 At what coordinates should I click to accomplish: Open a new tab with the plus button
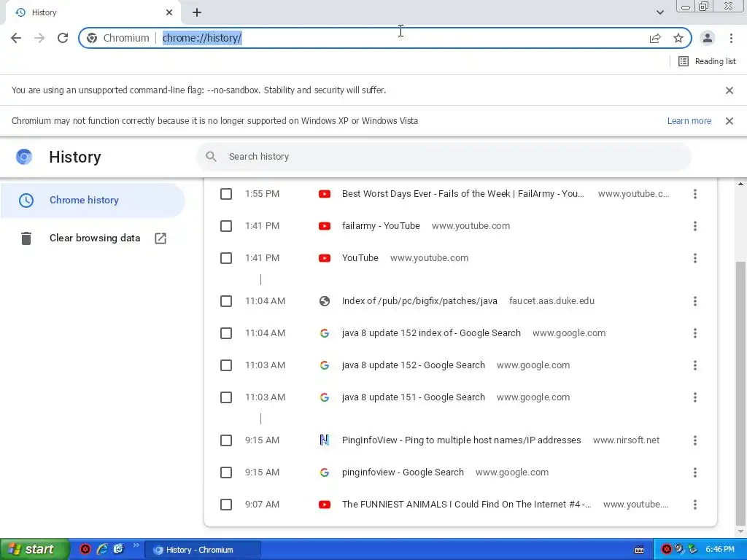[x=197, y=13]
